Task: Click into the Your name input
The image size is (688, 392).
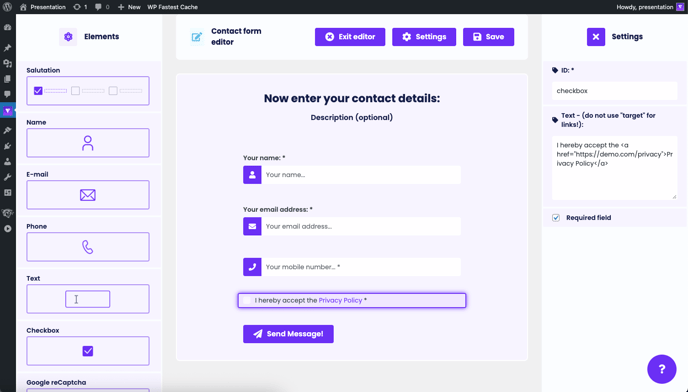Action: tap(361, 175)
